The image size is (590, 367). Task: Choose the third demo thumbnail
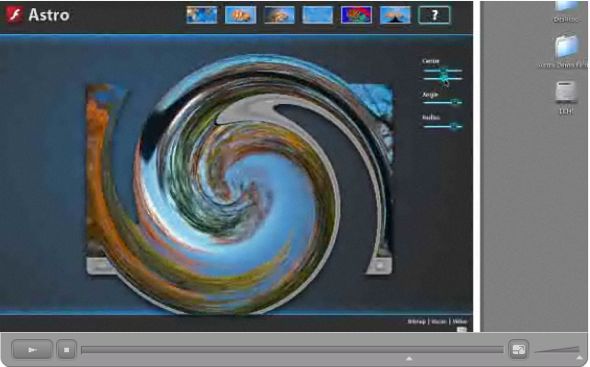coord(279,15)
